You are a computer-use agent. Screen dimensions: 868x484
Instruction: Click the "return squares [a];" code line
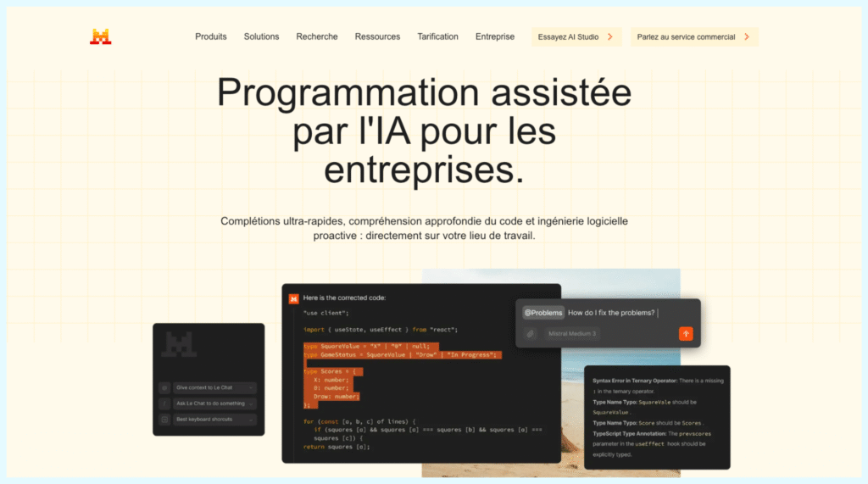pyautogui.click(x=336, y=447)
